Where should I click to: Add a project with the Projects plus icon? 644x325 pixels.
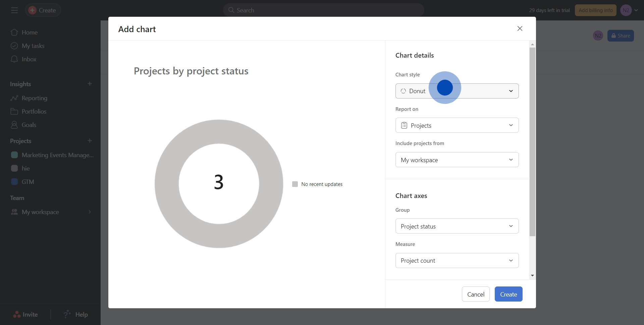pyautogui.click(x=90, y=141)
